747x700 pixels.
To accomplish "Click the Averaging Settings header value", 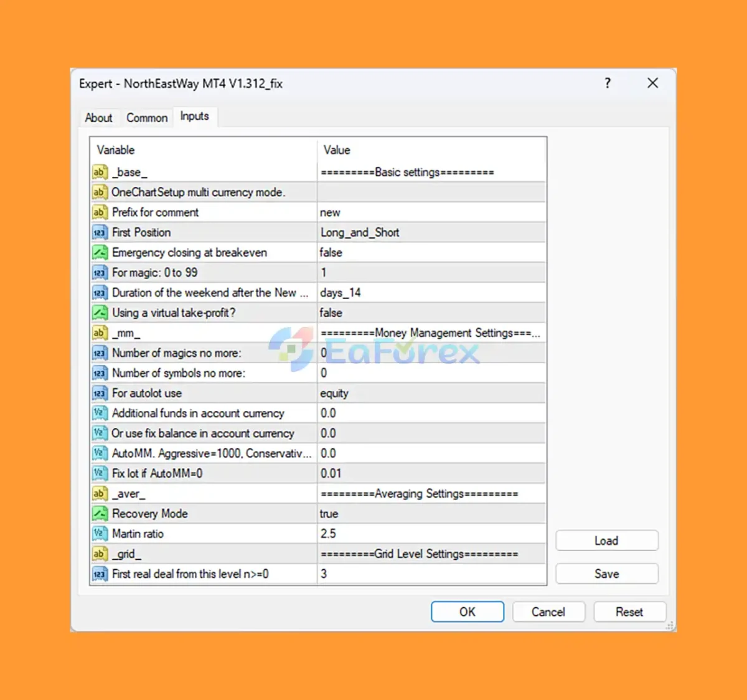I will click(431, 493).
